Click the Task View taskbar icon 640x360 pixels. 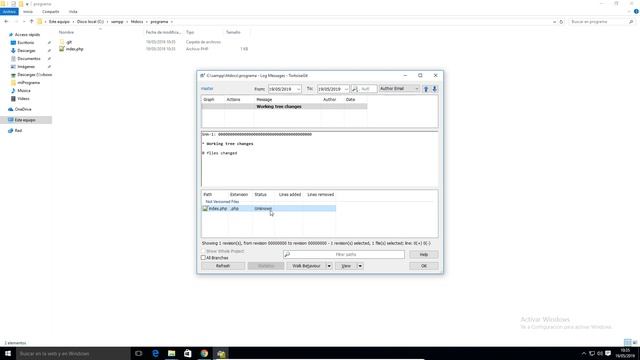tap(138, 353)
